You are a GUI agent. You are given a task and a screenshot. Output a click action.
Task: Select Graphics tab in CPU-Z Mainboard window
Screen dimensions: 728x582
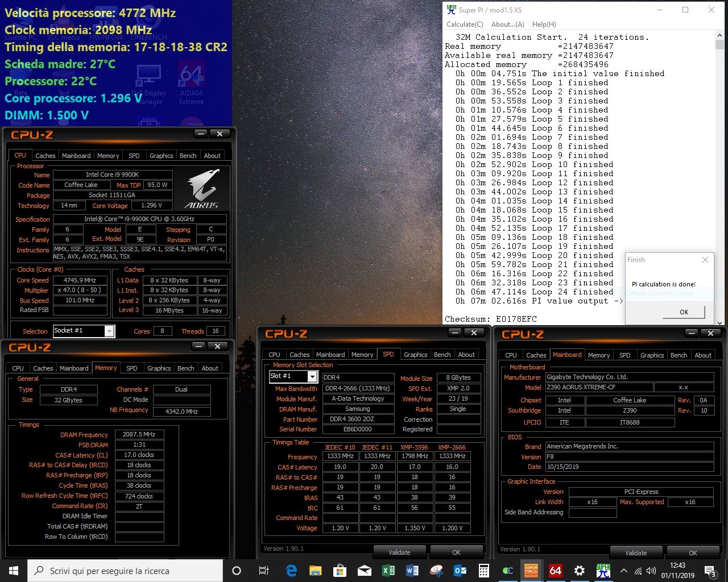pos(652,355)
